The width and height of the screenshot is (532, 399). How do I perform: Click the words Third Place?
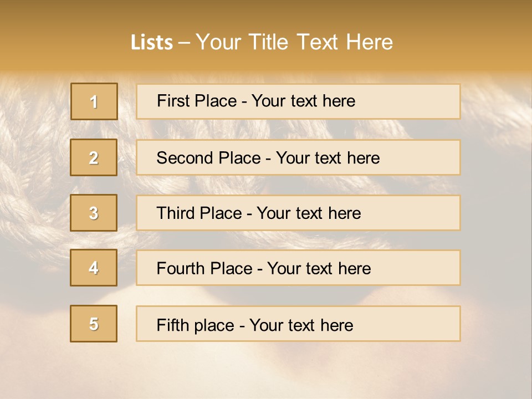(x=199, y=213)
